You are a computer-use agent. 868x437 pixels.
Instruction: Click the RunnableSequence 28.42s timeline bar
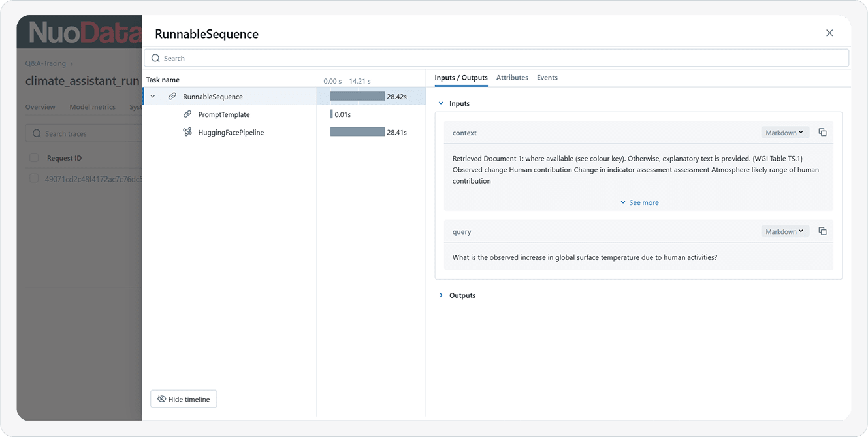357,97
